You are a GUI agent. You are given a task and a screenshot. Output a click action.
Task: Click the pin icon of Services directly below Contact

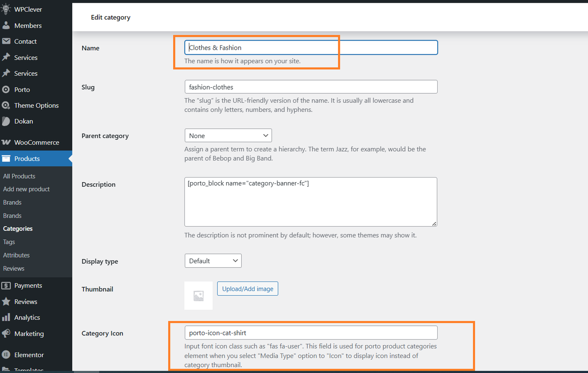point(6,57)
